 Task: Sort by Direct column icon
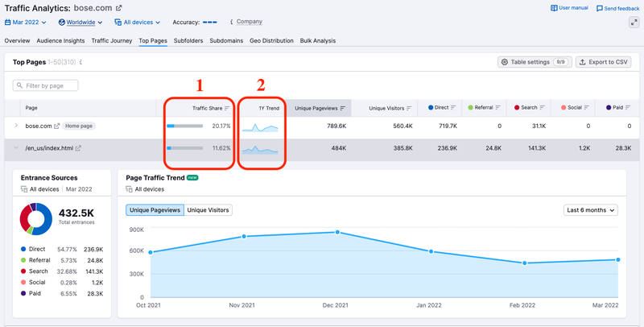click(453, 108)
